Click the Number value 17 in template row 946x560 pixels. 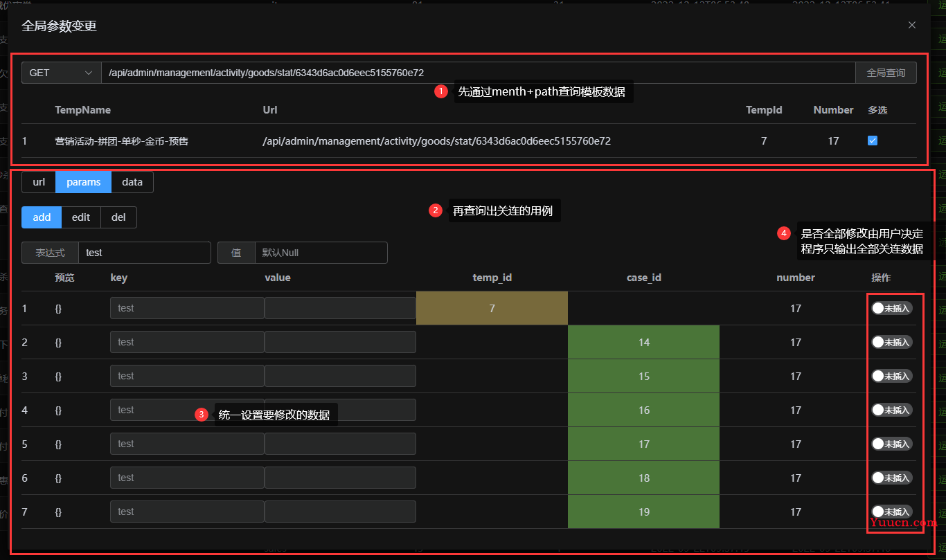[833, 141]
